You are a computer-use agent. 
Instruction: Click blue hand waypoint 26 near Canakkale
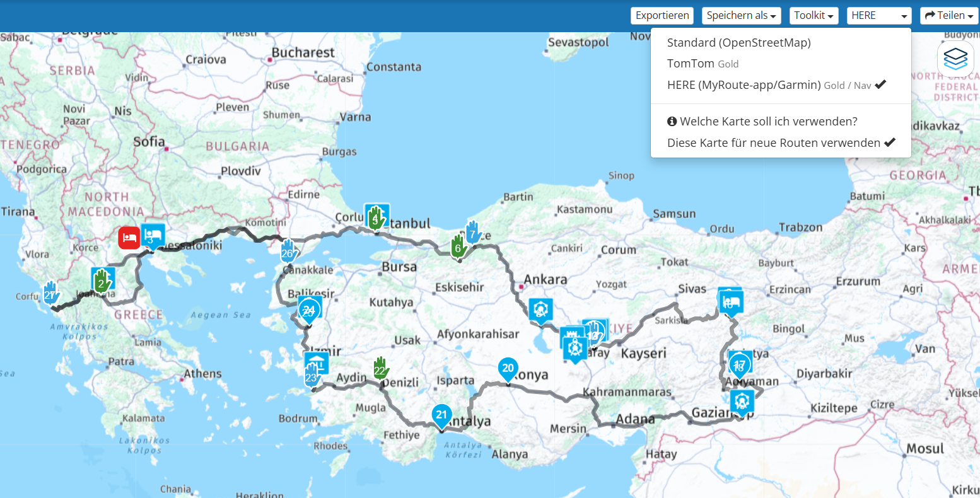click(x=288, y=251)
